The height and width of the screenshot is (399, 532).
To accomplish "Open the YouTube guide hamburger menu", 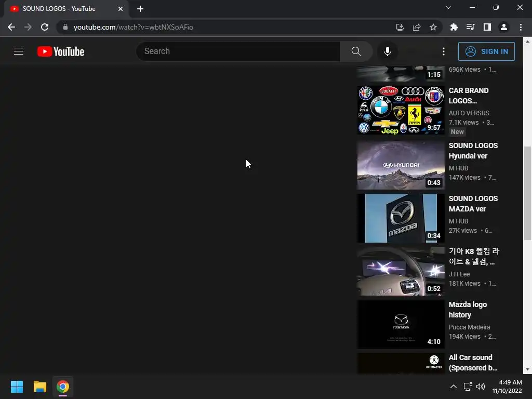I will tap(19, 51).
